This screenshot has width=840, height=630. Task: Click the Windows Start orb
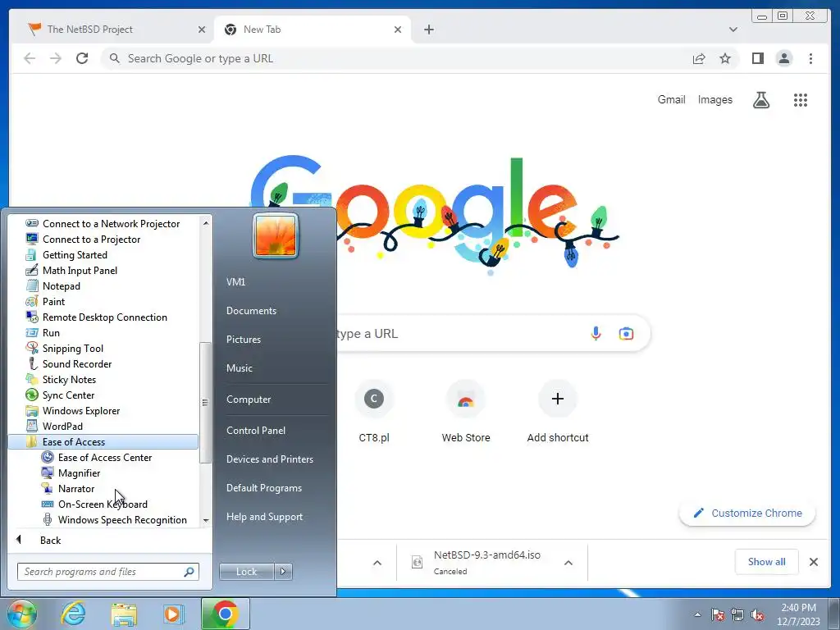[22, 614]
